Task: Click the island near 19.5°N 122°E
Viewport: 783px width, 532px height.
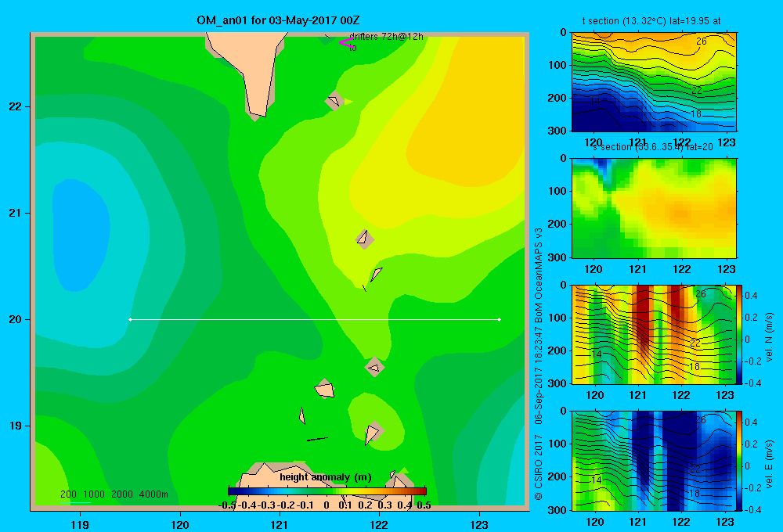Action: pyautogui.click(x=374, y=367)
